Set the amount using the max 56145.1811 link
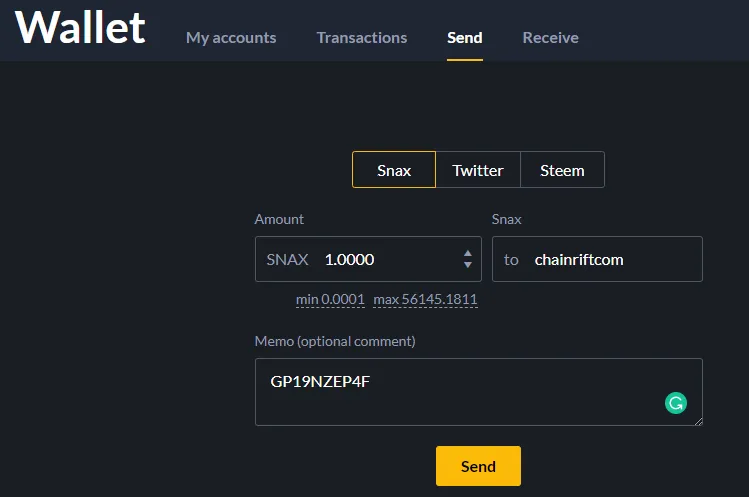The height and width of the screenshot is (497, 749). click(425, 300)
